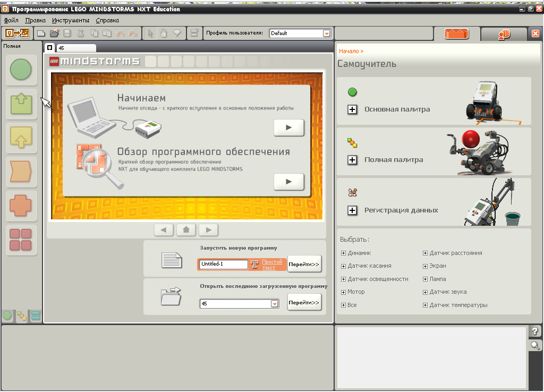
Task: Create a new program with the page icon
Action: click(x=41, y=33)
